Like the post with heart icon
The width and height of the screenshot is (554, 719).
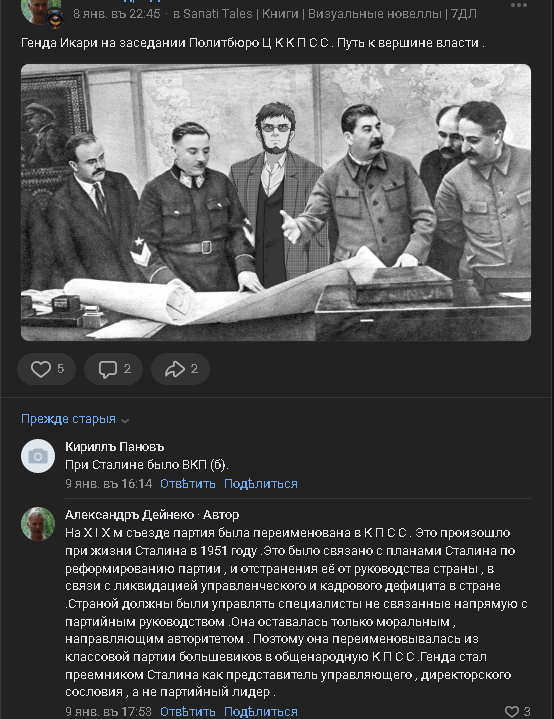46,369
